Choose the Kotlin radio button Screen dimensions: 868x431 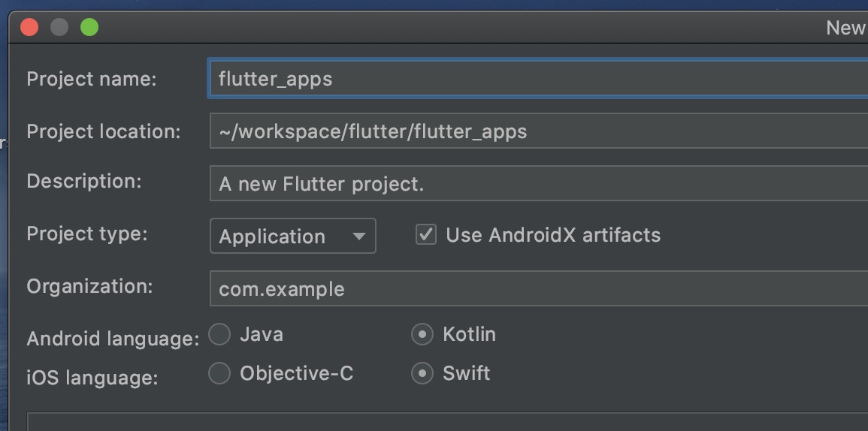click(x=422, y=335)
